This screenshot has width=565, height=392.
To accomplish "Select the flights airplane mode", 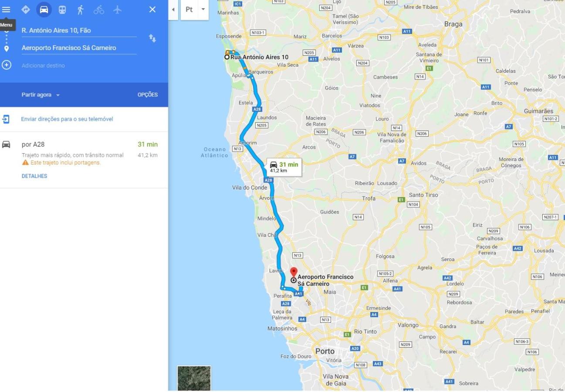I will [x=117, y=9].
